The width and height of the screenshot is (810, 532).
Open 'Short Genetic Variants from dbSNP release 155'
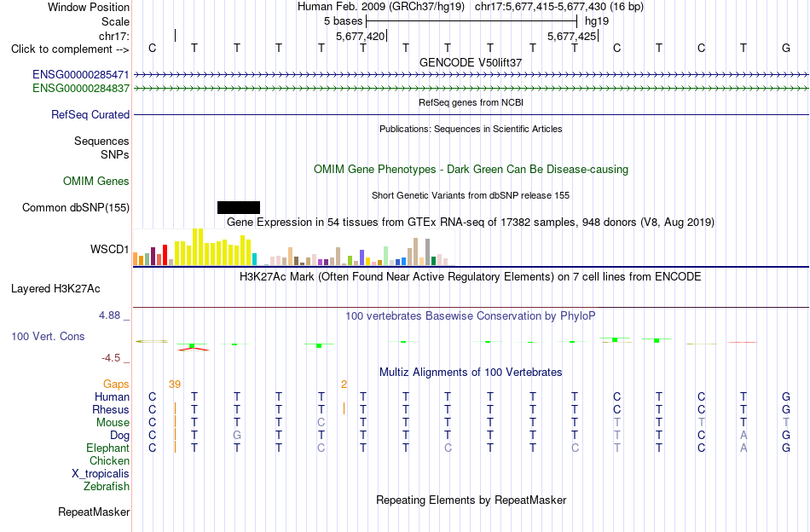tap(471, 195)
